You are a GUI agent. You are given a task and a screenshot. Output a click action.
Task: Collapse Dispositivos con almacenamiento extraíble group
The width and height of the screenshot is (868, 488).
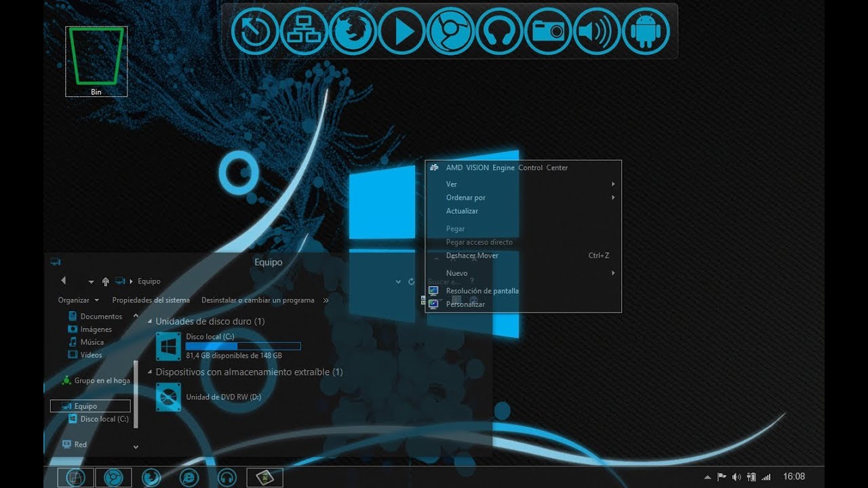(x=150, y=372)
